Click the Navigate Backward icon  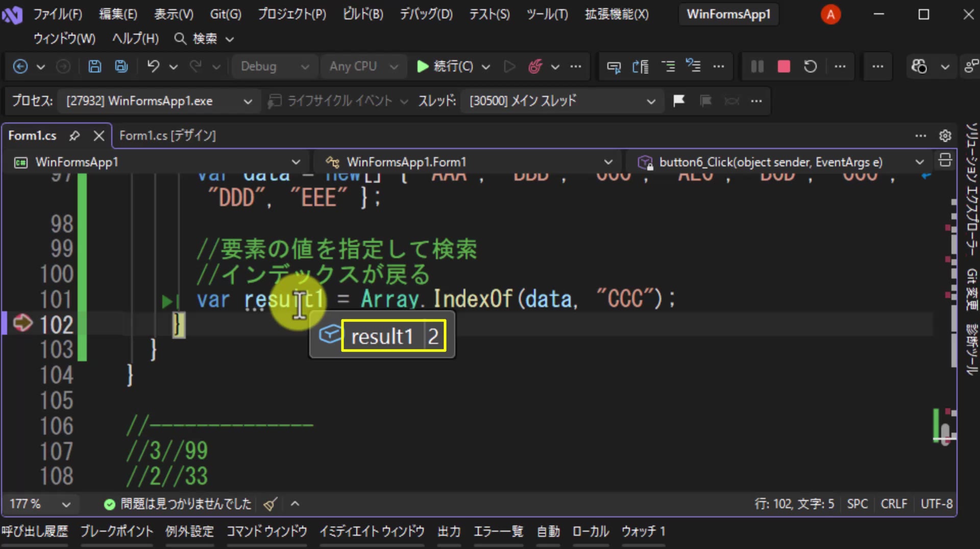coord(20,66)
